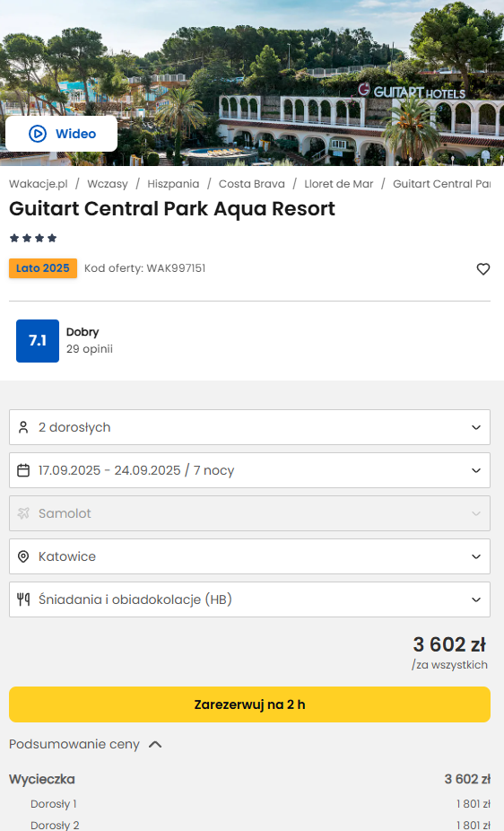Collapse the Podsumowanie ceny section
Screen dimensions: 504x831
85,744
